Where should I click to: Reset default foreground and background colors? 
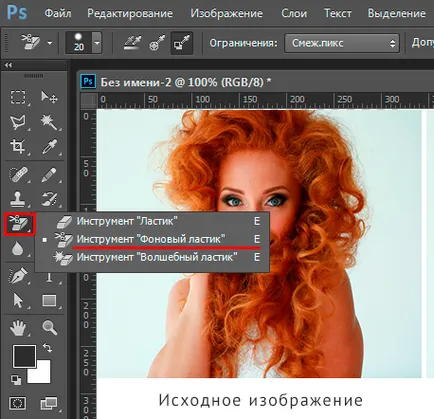tap(16, 379)
